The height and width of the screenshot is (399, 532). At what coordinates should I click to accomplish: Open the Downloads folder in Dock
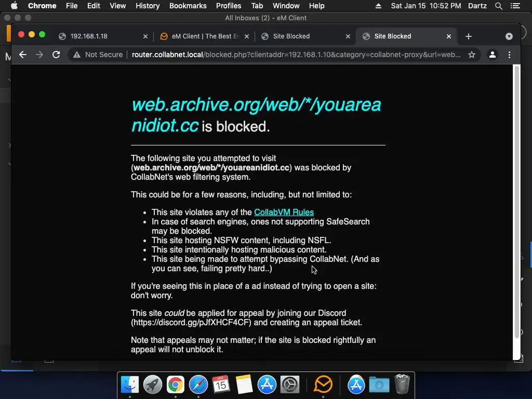pos(379,384)
